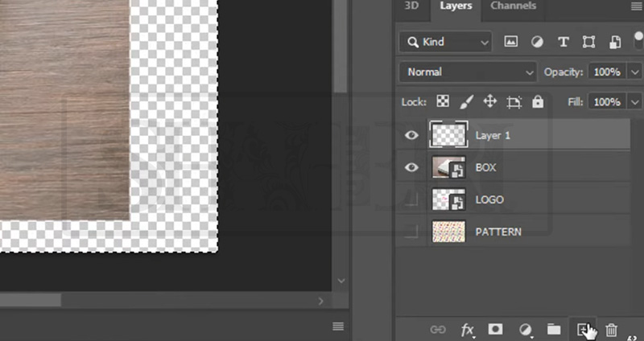Expand the Opacity slider arrow

(634, 72)
